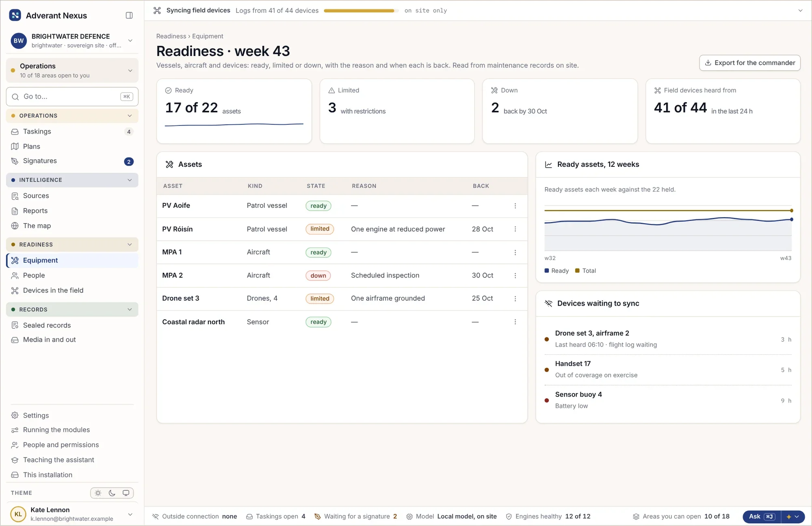
Task: Open row actions for PV Róisín
Action: [x=515, y=229]
